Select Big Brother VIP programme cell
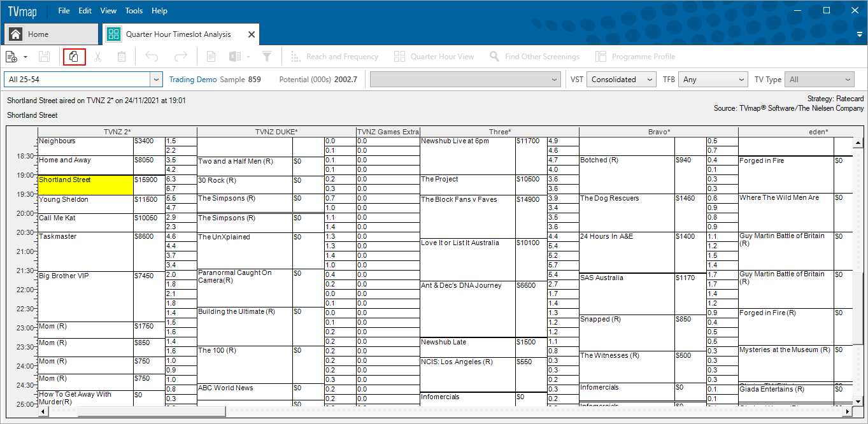The width and height of the screenshot is (868, 424). [x=85, y=296]
